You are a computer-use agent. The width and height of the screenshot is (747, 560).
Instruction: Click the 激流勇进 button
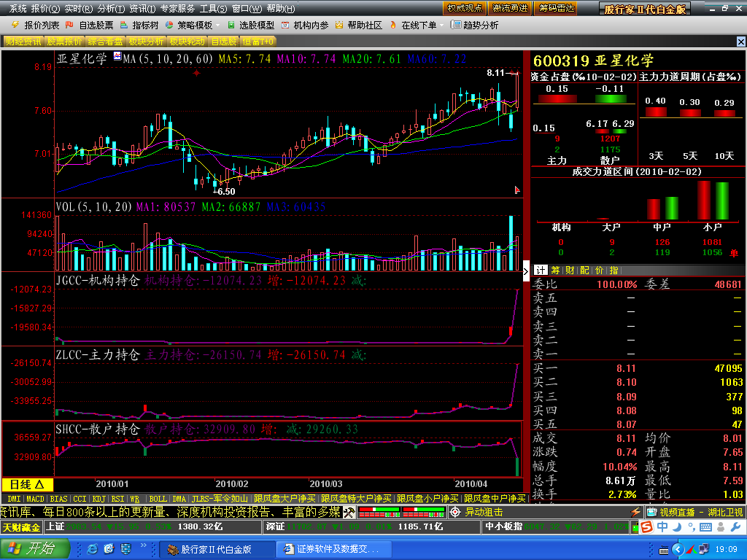[x=510, y=8]
